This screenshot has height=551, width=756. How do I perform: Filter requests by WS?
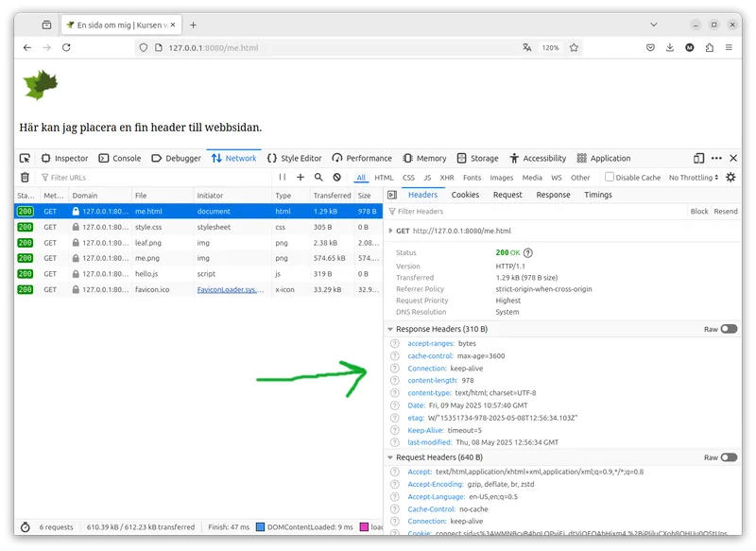(x=557, y=178)
